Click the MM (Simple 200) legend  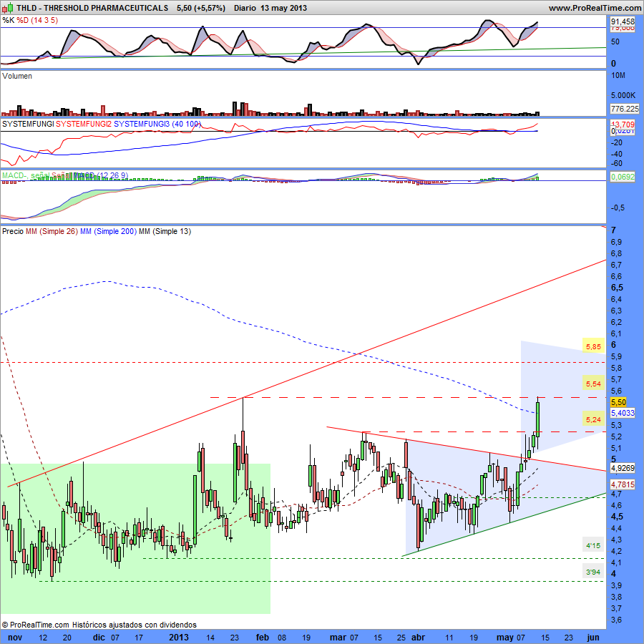point(109,231)
